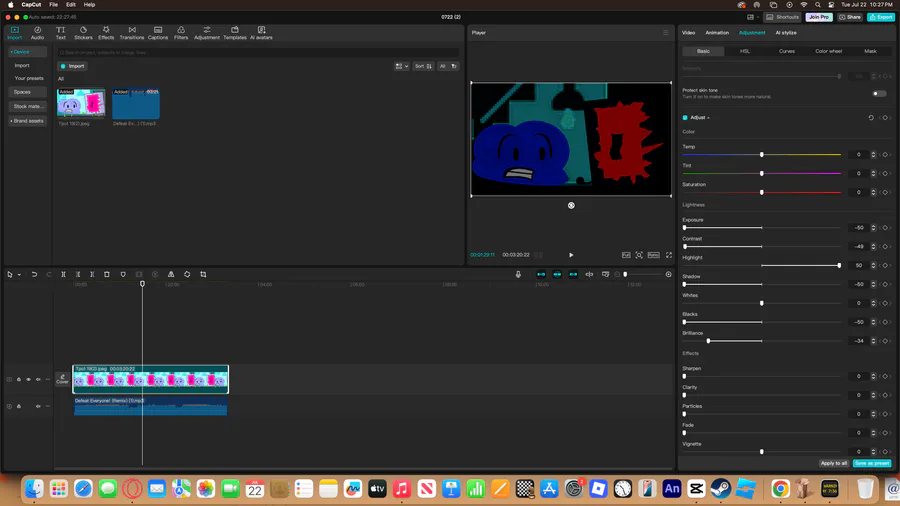Open the player hamburger menu
Viewport: 900px width, 506px height.
pyautogui.click(x=665, y=33)
